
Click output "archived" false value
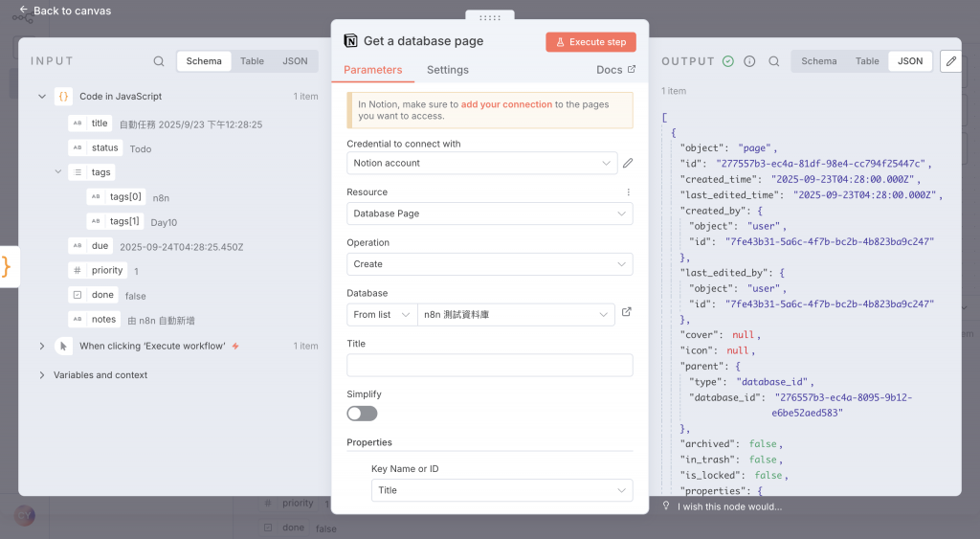point(763,444)
